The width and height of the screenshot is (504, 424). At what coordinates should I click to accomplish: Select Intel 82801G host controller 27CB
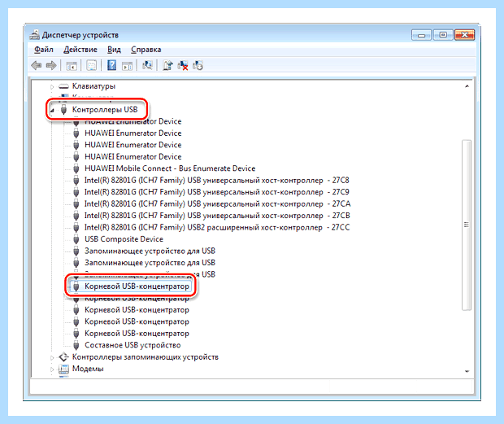tap(217, 216)
